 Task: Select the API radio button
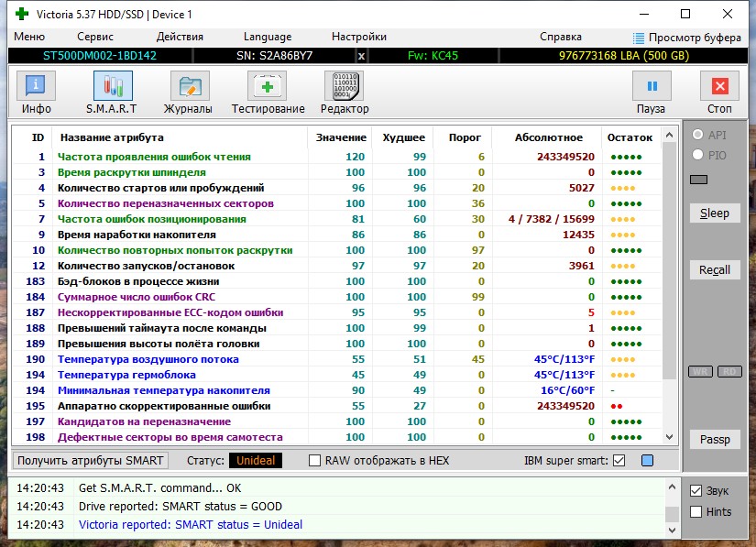697,135
